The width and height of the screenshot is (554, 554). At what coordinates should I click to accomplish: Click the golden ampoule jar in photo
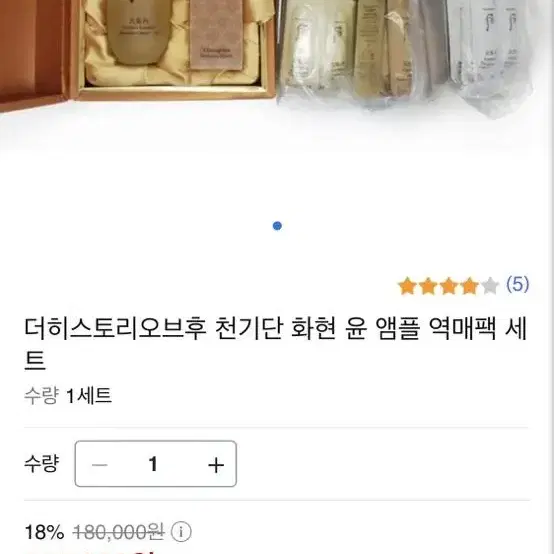coord(139,32)
